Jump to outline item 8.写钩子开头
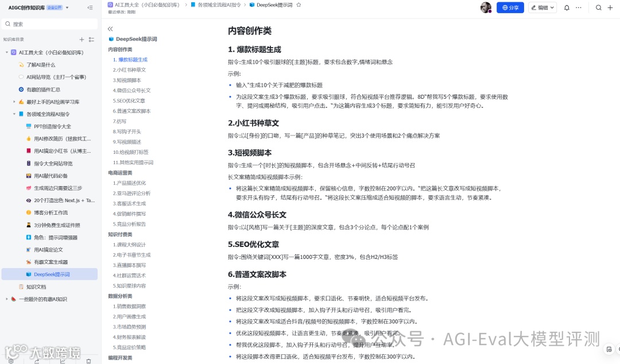Image resolution: width=620 pixels, height=364 pixels. (127, 131)
